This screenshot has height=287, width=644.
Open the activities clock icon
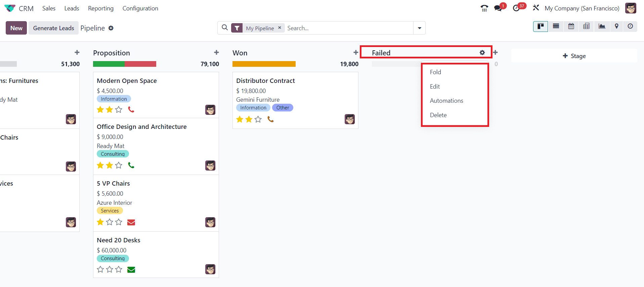[x=516, y=8]
